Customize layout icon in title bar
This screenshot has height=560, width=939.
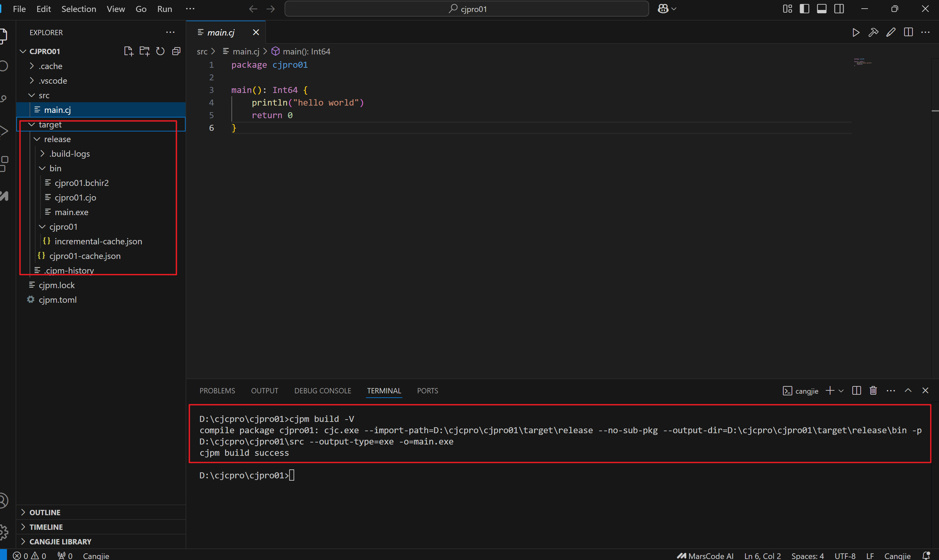coord(788,9)
